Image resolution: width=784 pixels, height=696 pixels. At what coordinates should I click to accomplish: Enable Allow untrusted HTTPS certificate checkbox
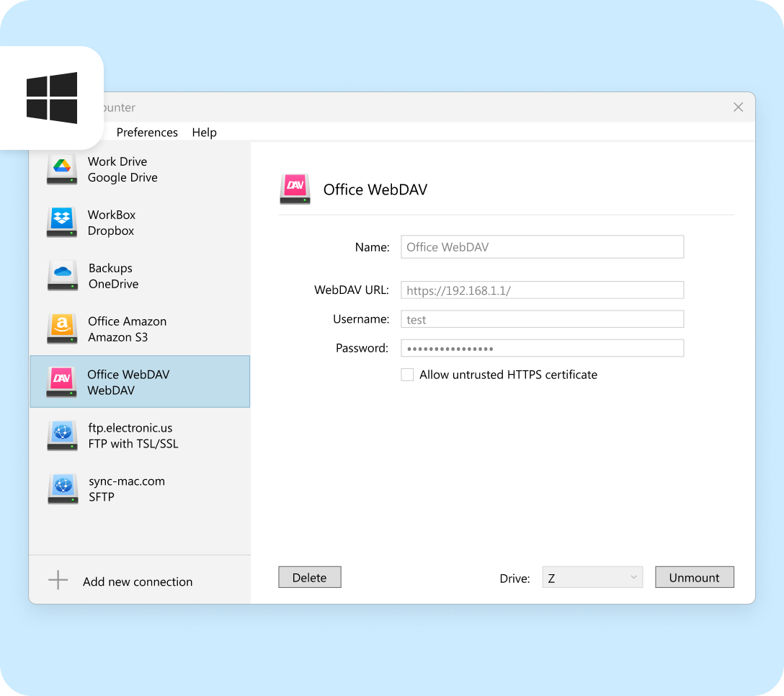408,375
